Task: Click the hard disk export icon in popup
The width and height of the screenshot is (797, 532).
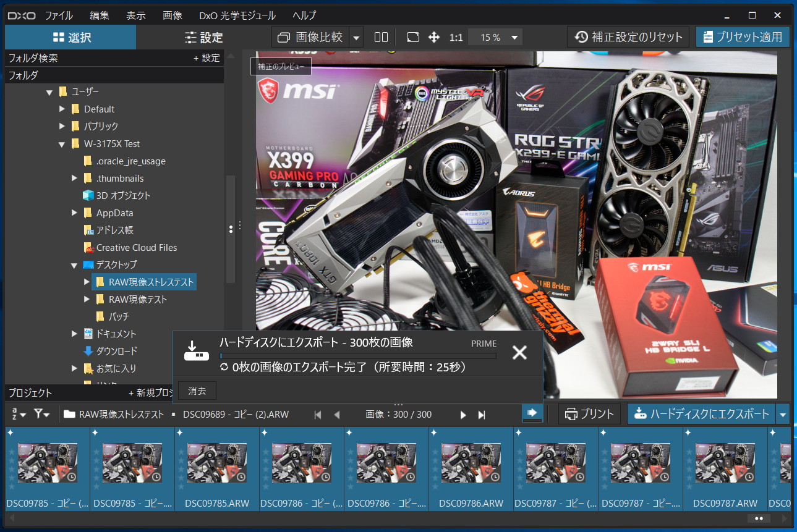Action: coord(197,350)
